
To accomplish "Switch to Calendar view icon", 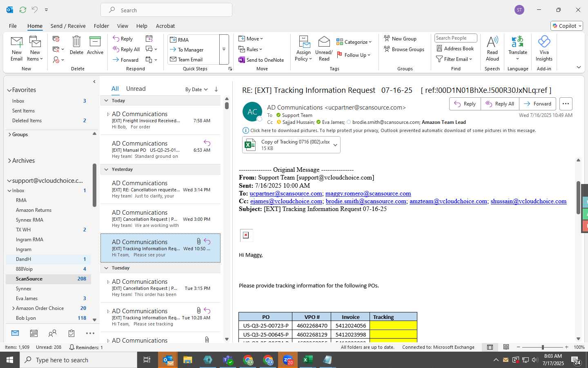I will coord(34,333).
